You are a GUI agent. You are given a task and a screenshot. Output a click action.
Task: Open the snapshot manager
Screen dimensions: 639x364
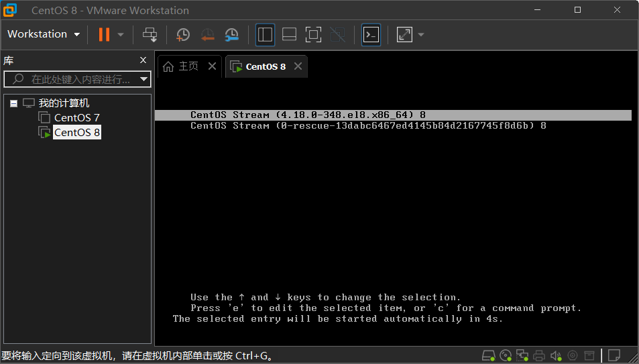[232, 35]
